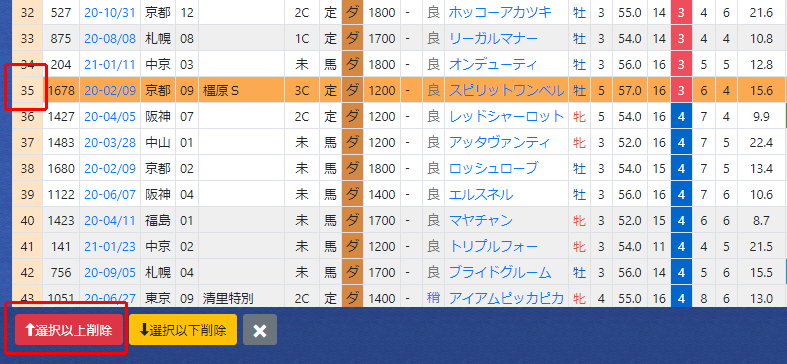Click race name 清里特別

coord(228,299)
